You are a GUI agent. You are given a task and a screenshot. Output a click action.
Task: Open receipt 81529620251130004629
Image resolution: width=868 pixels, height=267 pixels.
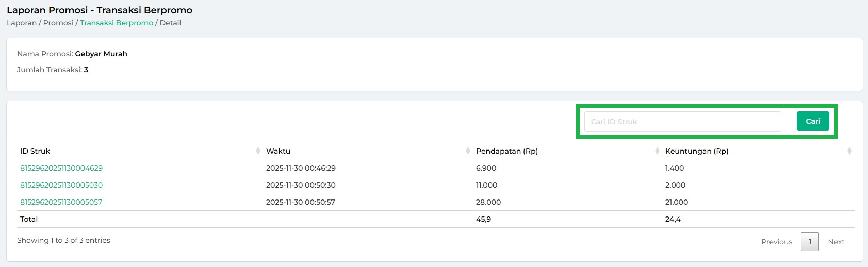coord(61,168)
